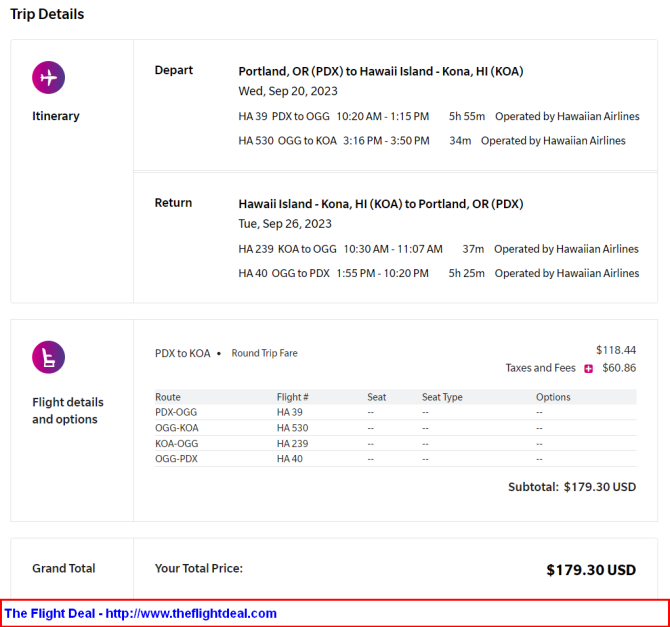Select fare amount '$118.44'
This screenshot has height=627, width=670.
[616, 350]
